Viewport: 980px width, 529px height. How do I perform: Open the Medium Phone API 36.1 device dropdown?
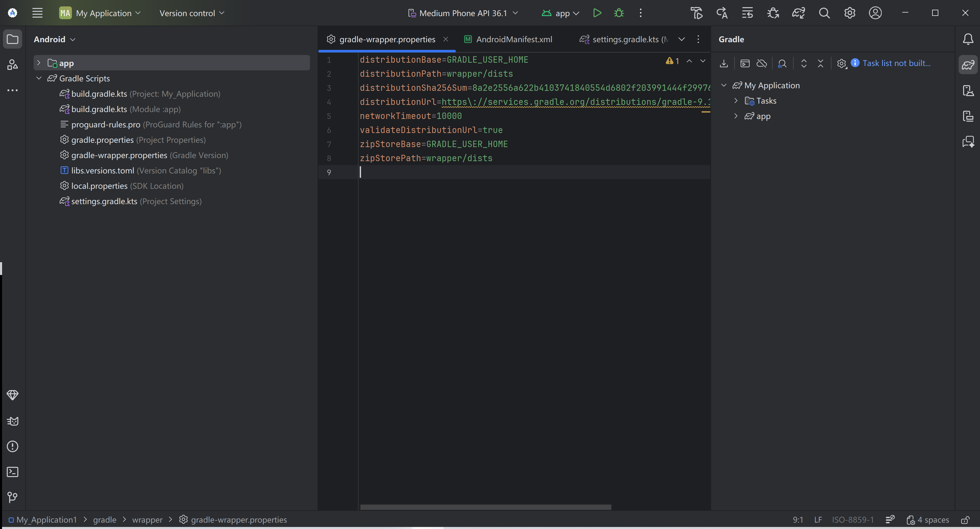coord(463,13)
